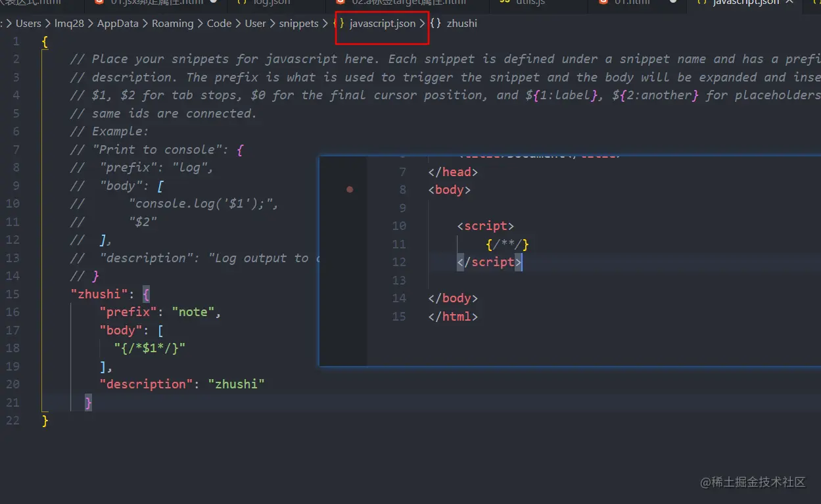Image resolution: width=821 pixels, height=504 pixels.
Task: Click the "zhushi" description value on line 20
Action: [237, 384]
